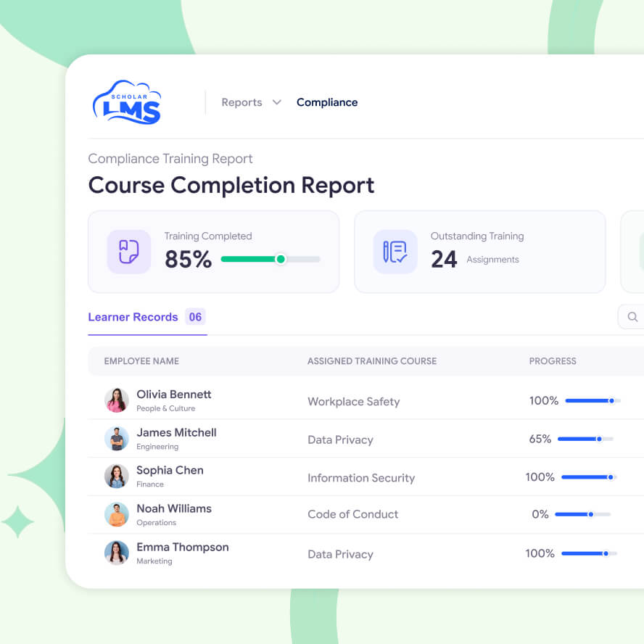The image size is (644, 644).
Task: Click Workplace Safety course cell
Action: (x=354, y=401)
